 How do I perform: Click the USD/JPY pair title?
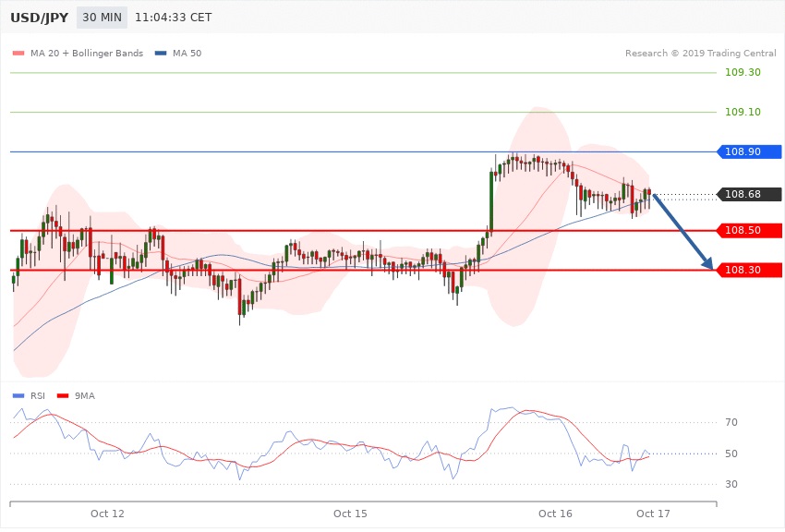coord(38,18)
